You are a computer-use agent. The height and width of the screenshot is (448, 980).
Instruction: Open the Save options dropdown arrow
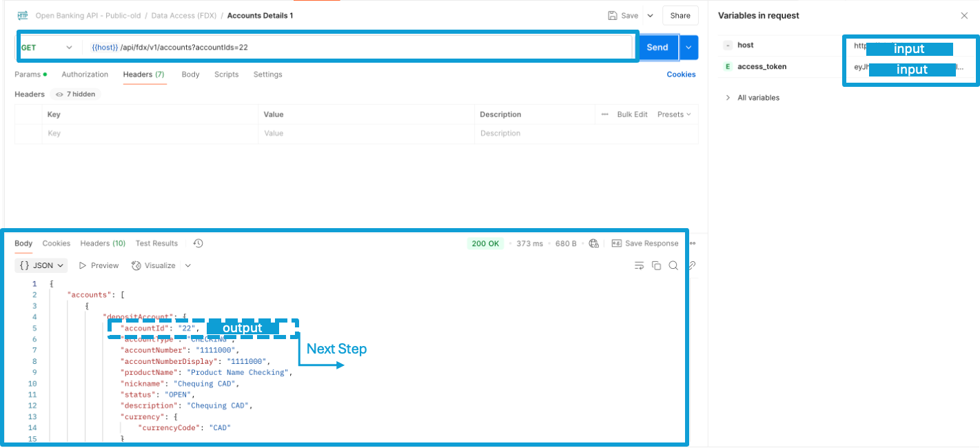[650, 15]
